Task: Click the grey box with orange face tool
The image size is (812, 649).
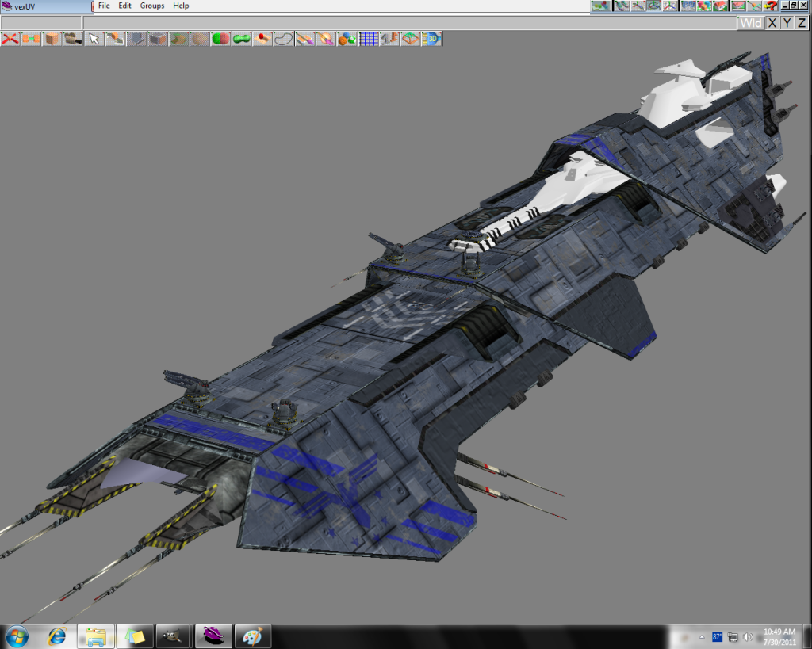Action: click(158, 39)
